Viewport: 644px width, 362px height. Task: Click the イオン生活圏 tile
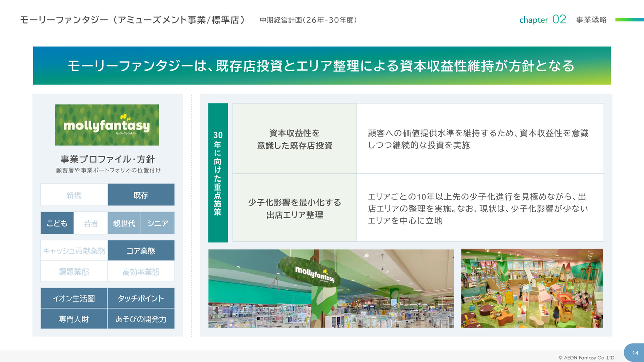pyautogui.click(x=74, y=298)
